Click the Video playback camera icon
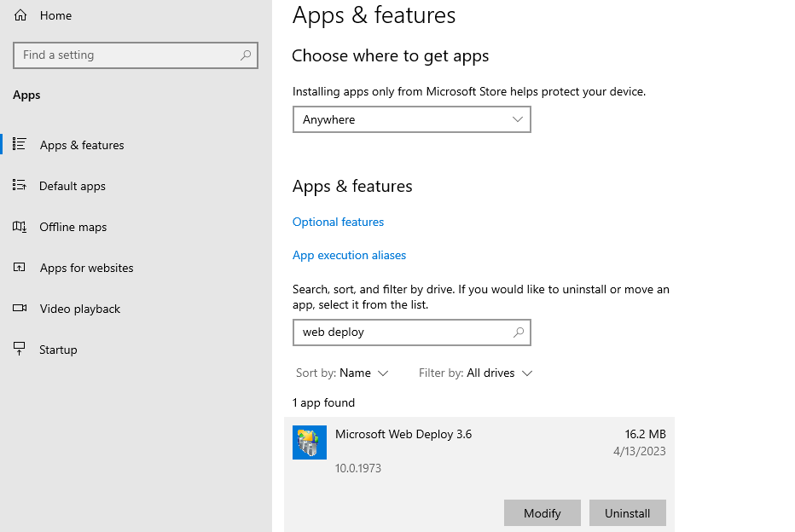 (20, 308)
